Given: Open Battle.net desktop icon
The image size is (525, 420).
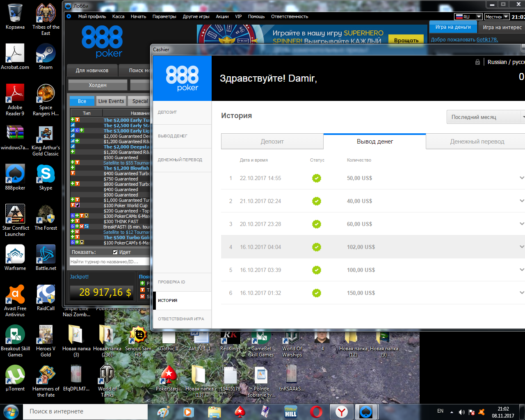Looking at the screenshot, I should [x=46, y=257].
